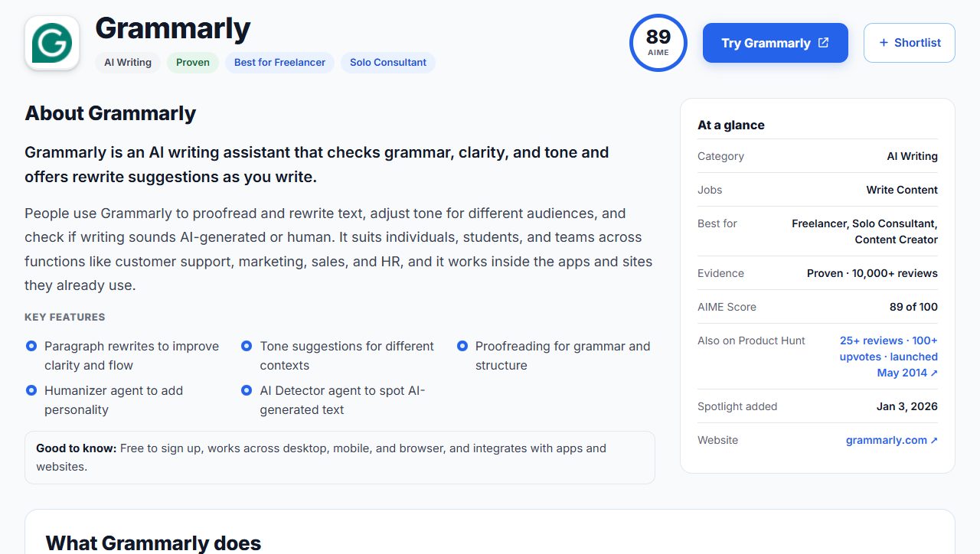Image resolution: width=980 pixels, height=554 pixels.
Task: Click the Tone suggestions feature text
Action: pyautogui.click(x=347, y=356)
